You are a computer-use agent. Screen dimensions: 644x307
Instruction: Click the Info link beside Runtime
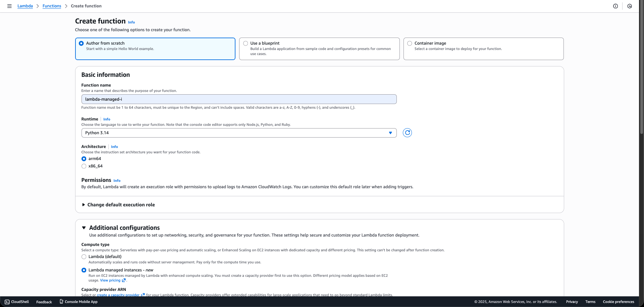(107, 119)
